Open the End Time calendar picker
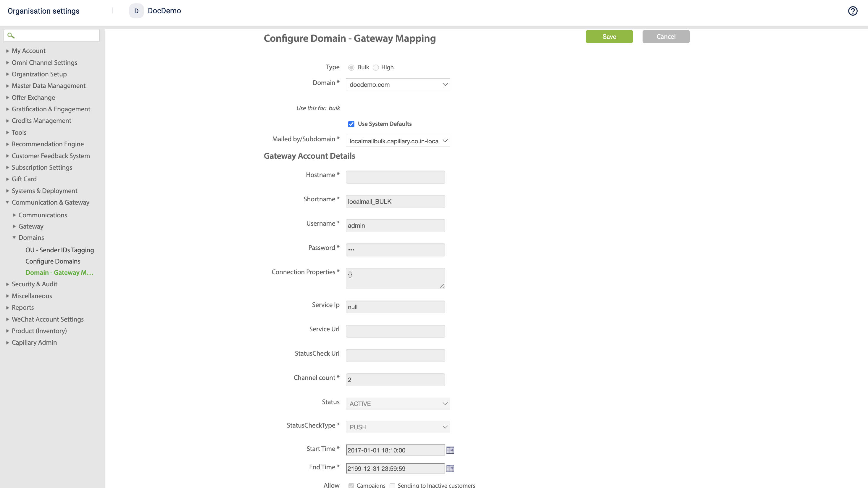 pos(450,468)
